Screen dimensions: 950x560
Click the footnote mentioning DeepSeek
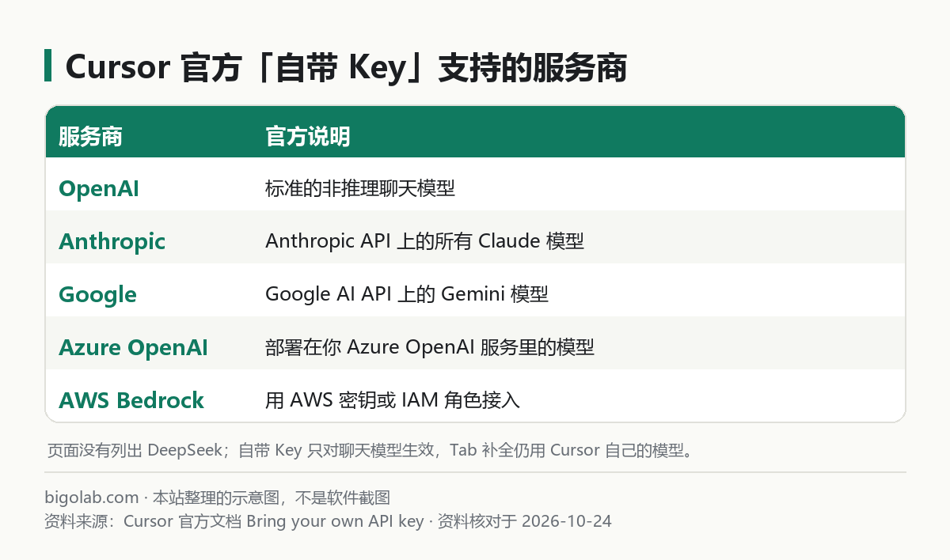coord(370,451)
